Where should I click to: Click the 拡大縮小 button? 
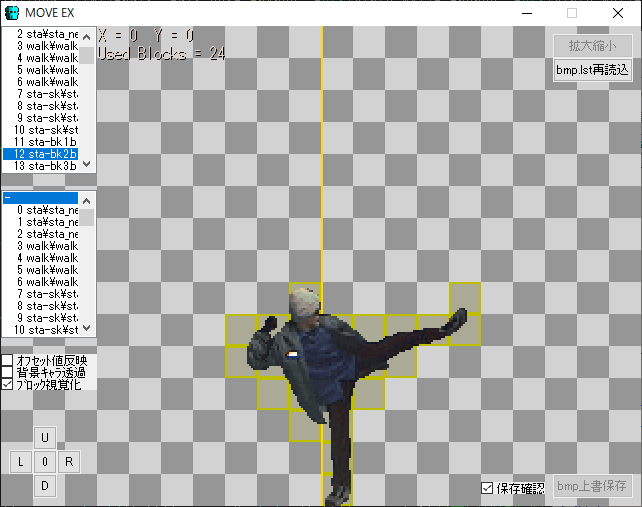[593, 46]
